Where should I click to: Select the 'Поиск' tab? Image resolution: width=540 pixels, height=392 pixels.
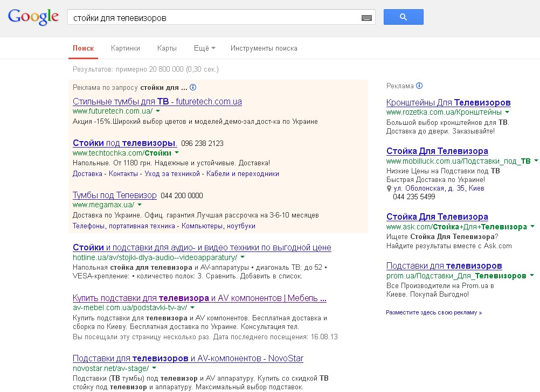84,48
